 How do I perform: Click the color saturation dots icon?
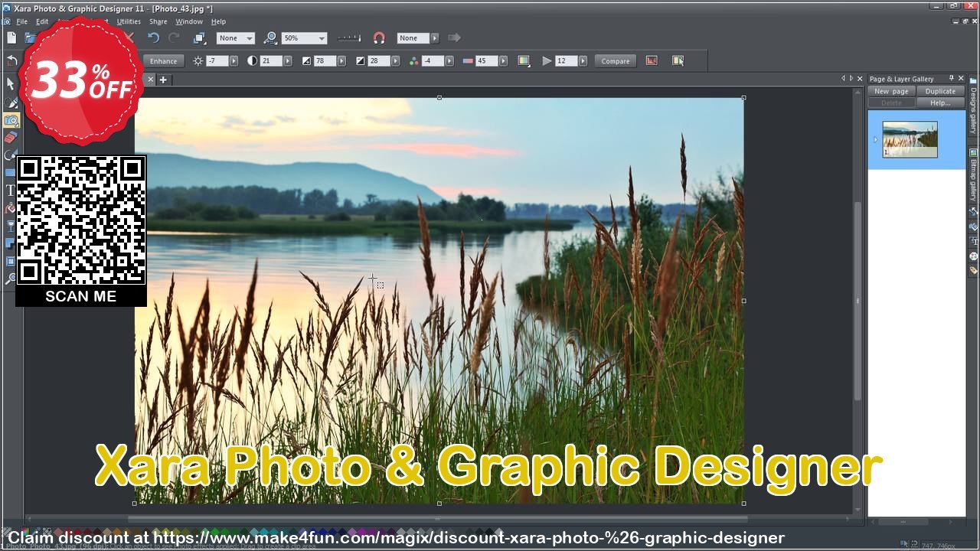(x=413, y=60)
